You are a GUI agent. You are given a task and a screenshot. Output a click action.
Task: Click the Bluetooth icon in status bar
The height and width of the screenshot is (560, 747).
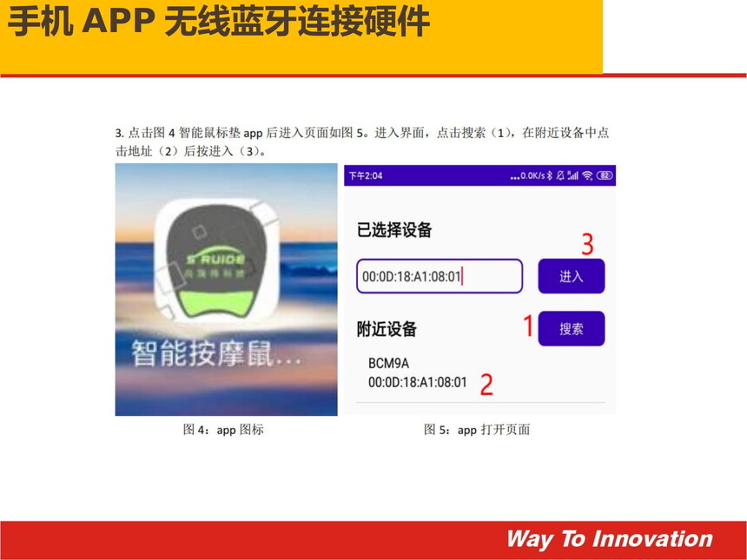pos(549,175)
